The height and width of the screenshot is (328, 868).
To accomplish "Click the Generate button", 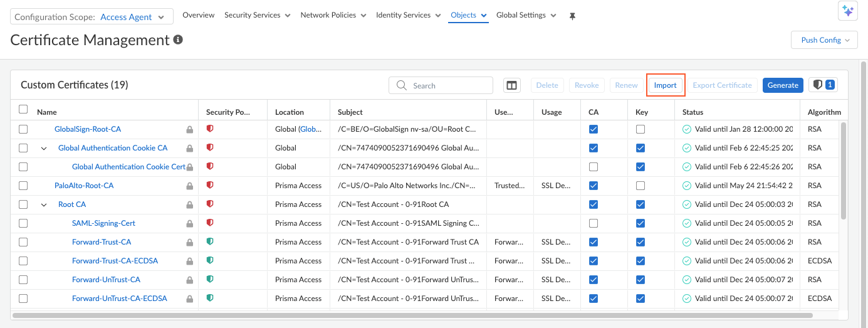I will pos(783,85).
